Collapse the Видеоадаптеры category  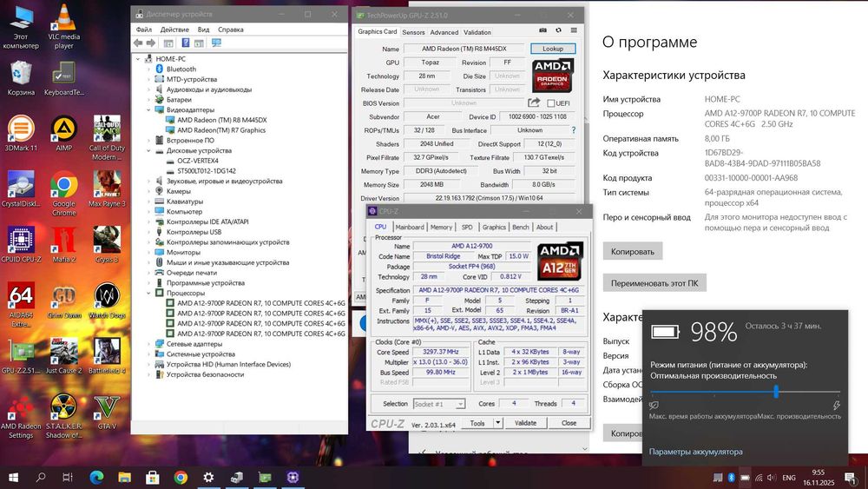coord(149,109)
